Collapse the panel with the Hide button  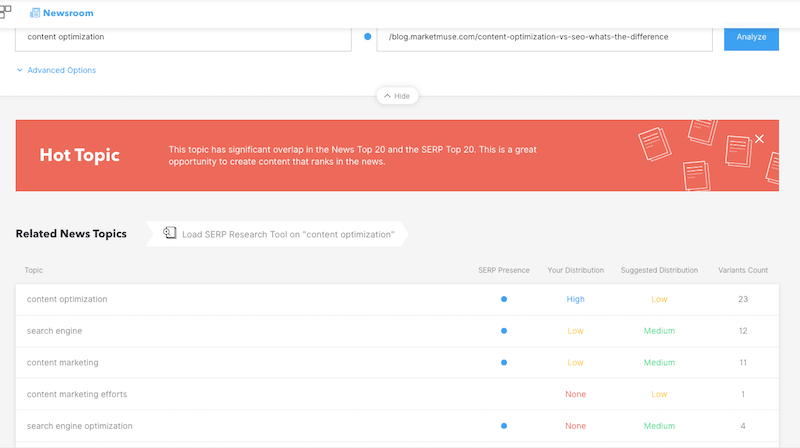397,96
